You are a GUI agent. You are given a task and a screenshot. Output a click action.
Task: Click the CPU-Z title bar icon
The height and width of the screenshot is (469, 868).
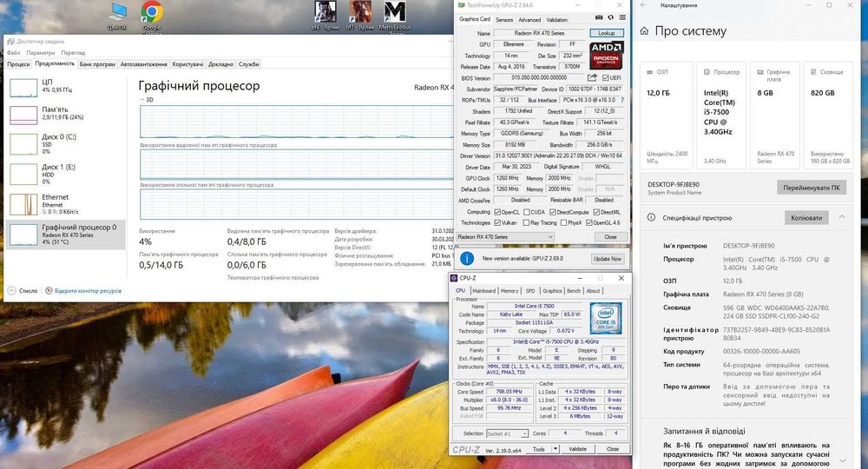[x=454, y=278]
